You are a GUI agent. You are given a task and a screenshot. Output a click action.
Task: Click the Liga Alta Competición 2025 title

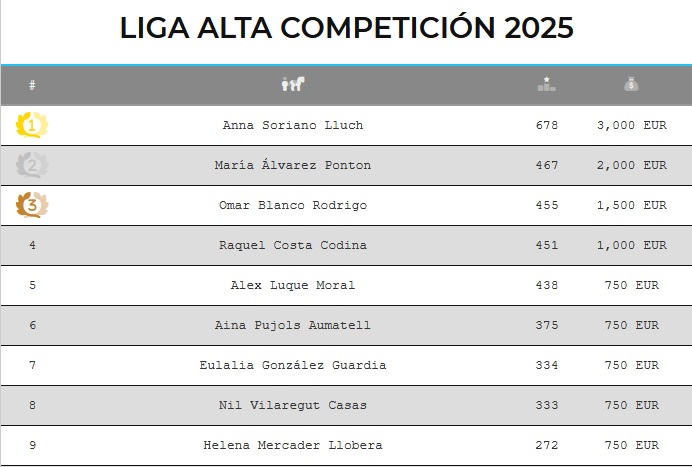tap(346, 28)
